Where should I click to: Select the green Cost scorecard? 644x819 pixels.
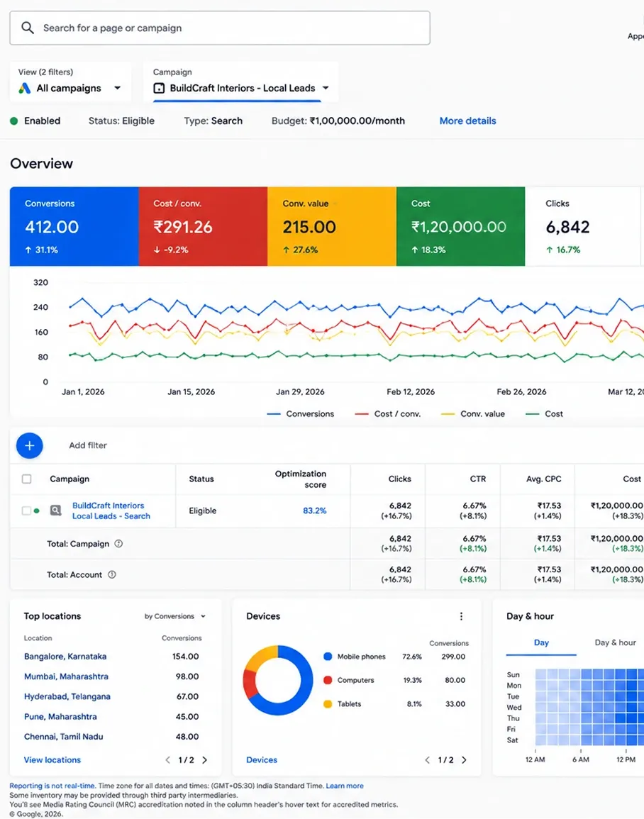pyautogui.click(x=461, y=226)
